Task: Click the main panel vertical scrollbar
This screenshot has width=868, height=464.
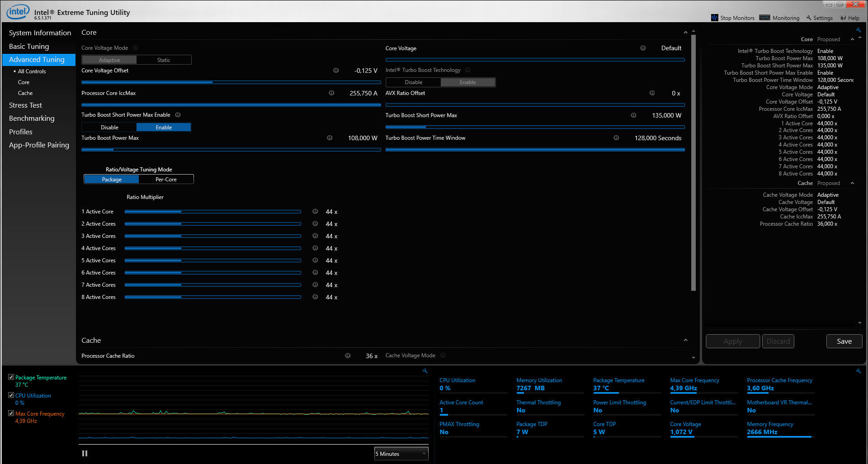Action: [x=693, y=164]
